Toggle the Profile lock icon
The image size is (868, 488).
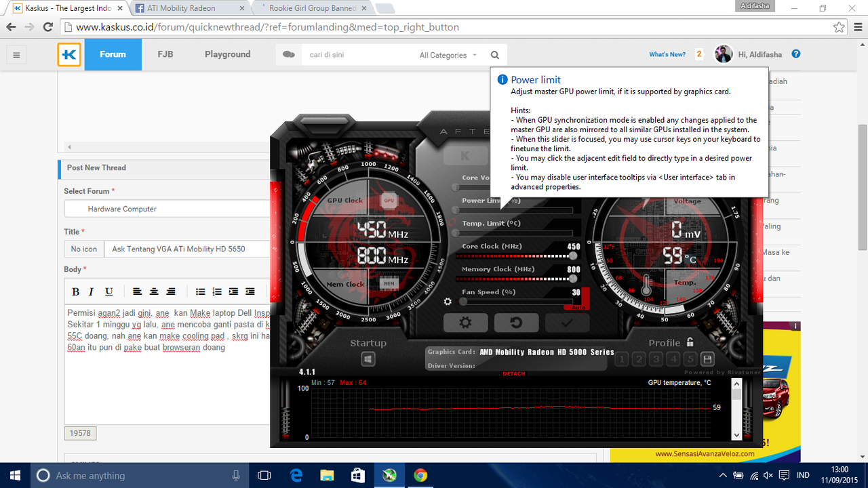pyautogui.click(x=690, y=342)
